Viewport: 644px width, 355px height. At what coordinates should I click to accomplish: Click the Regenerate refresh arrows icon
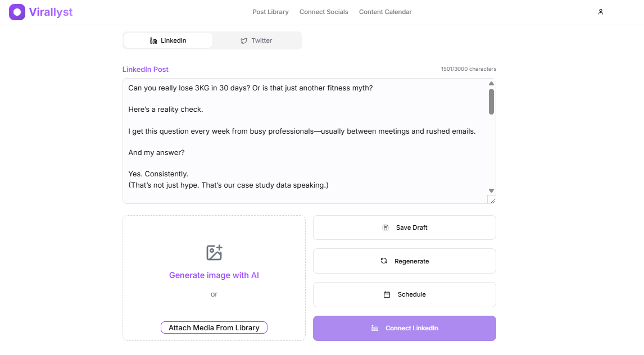(384, 261)
